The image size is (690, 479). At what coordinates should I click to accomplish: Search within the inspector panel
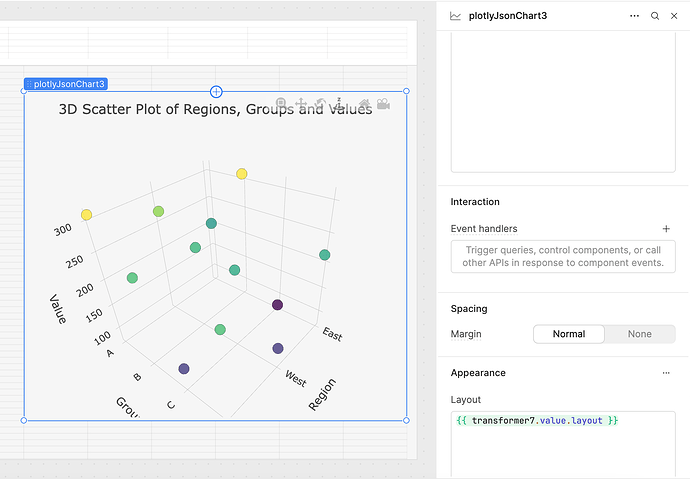coord(655,16)
